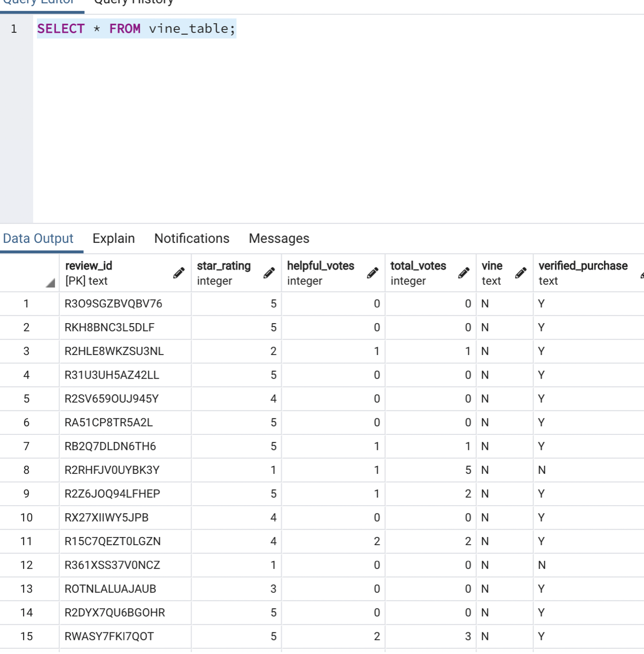Click the review_id cell R3O9SGZBVQBV76
The width and height of the screenshot is (644, 654).
point(114,304)
